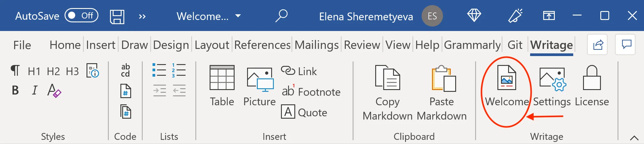Switch to the Insert tab

[x=100, y=45]
